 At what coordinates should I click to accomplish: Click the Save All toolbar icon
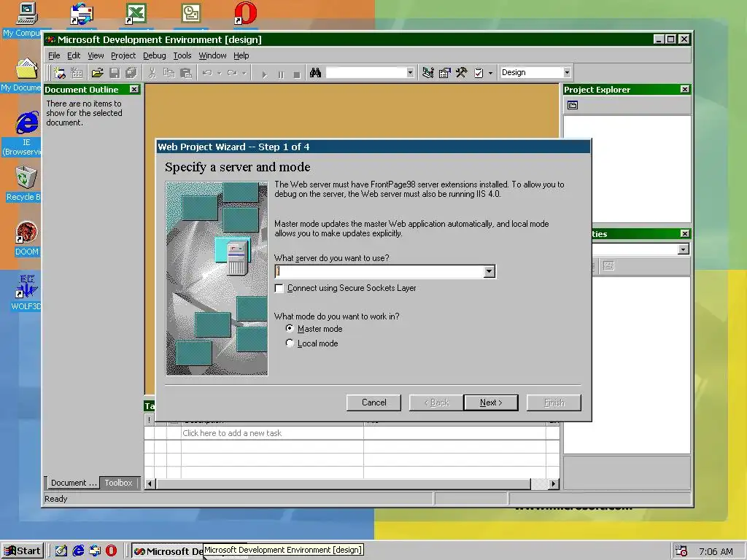pos(131,73)
